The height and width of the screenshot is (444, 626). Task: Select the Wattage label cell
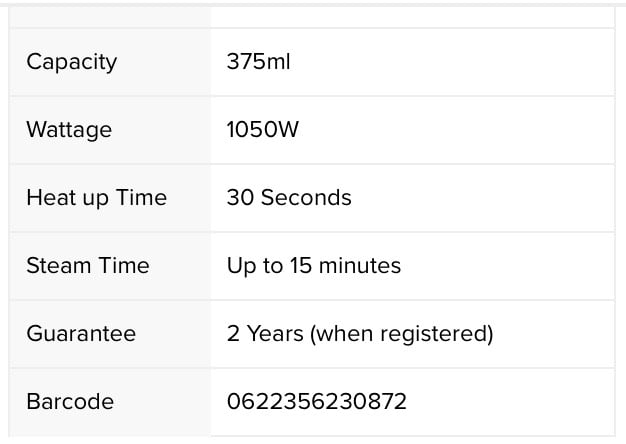pyautogui.click(x=109, y=130)
